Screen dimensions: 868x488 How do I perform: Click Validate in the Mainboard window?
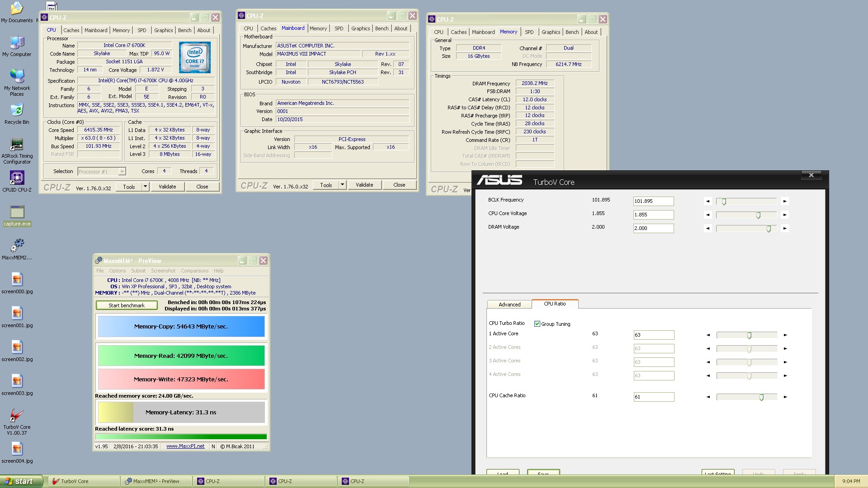[x=364, y=184]
